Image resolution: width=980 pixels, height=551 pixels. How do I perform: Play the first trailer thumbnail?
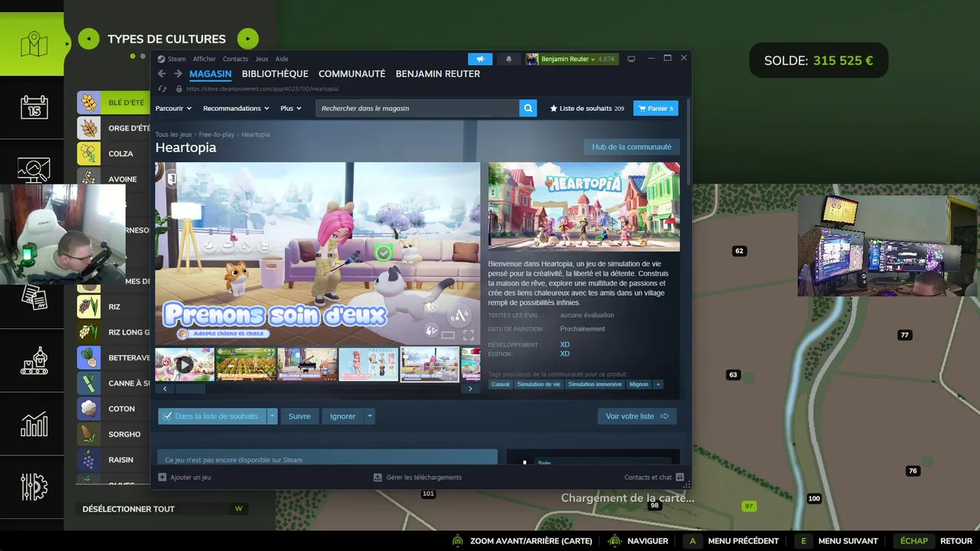pos(185,364)
